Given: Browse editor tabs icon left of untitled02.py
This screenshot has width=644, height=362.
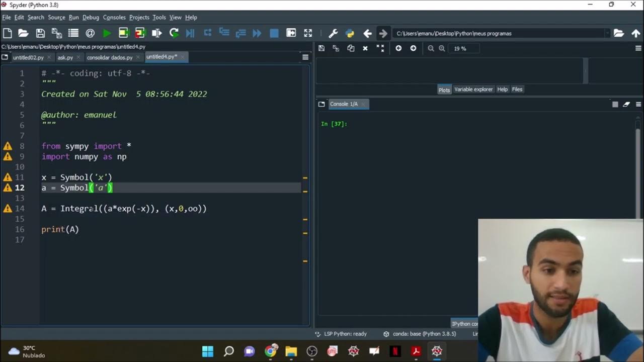Looking at the screenshot, I should (5, 57).
